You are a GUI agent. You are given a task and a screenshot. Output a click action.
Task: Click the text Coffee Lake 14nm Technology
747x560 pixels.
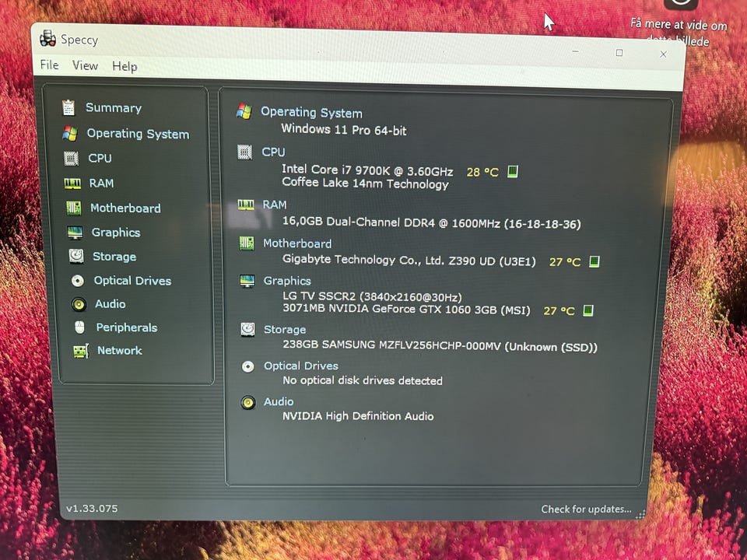point(365,184)
